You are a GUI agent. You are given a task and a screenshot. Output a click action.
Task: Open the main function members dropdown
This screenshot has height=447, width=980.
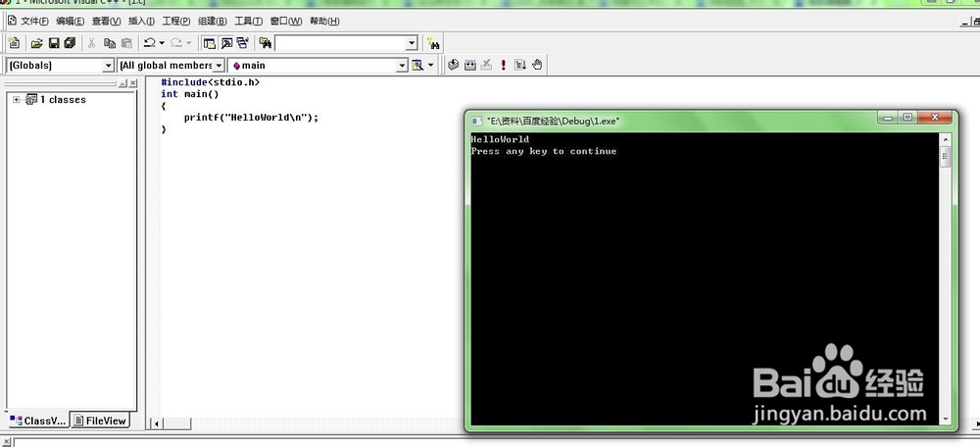coord(403,65)
